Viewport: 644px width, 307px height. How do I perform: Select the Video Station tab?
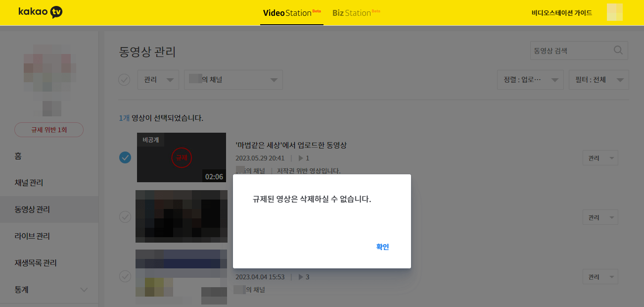coord(291,13)
